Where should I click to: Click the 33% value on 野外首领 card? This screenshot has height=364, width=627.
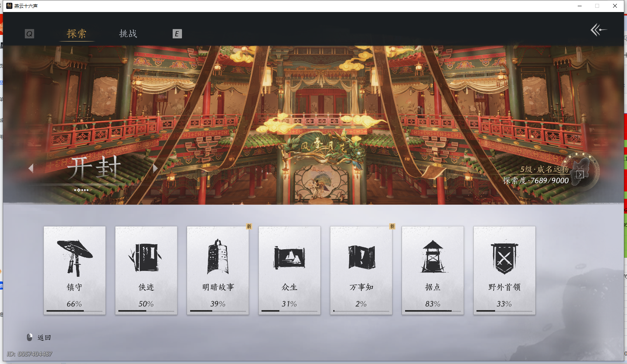click(504, 304)
